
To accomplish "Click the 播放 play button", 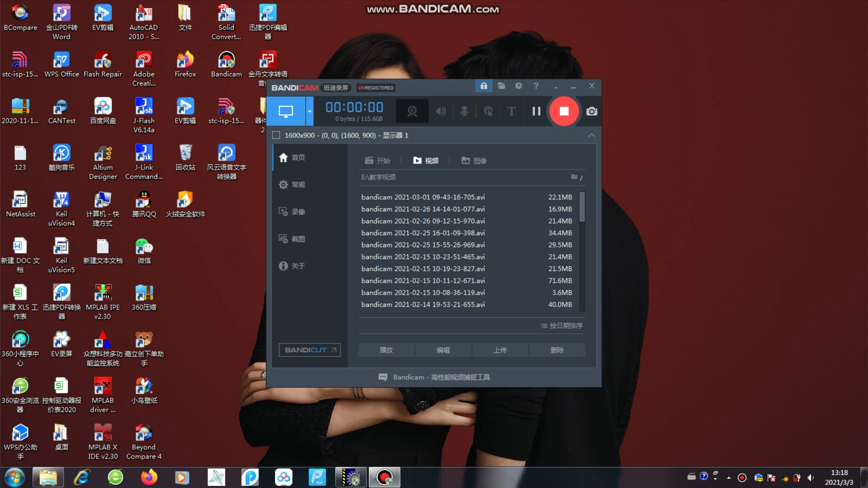I will pos(386,350).
